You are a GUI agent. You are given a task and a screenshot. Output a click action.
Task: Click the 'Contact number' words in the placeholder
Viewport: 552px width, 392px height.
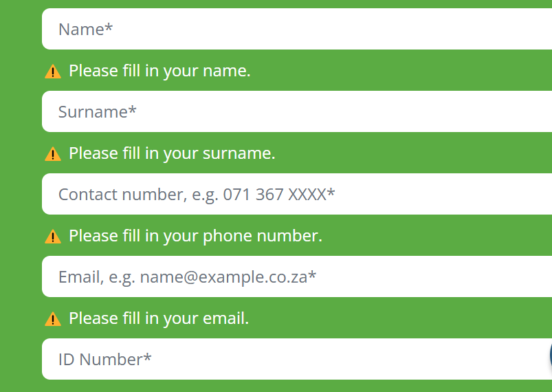(x=121, y=195)
